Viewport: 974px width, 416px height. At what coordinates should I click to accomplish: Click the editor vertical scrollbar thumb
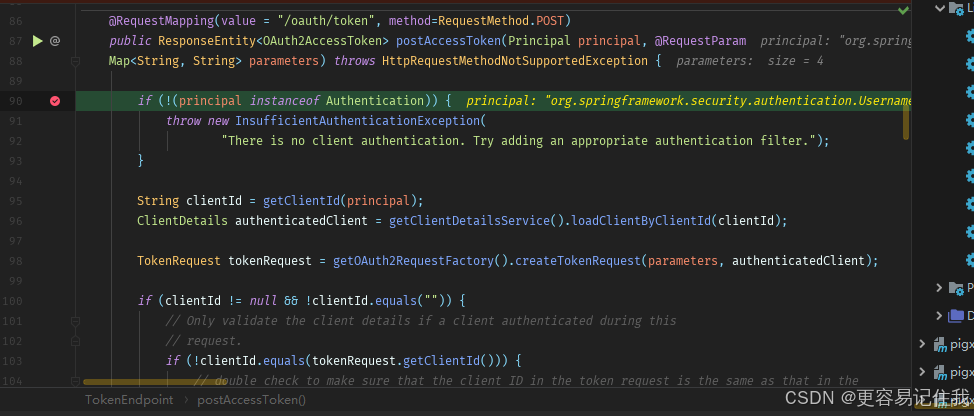tap(906, 121)
